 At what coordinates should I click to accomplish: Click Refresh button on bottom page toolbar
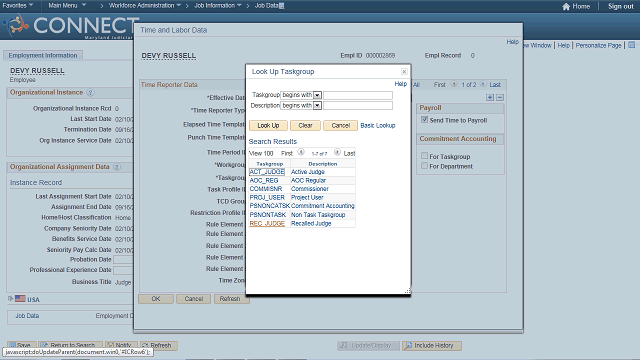[x=159, y=345]
